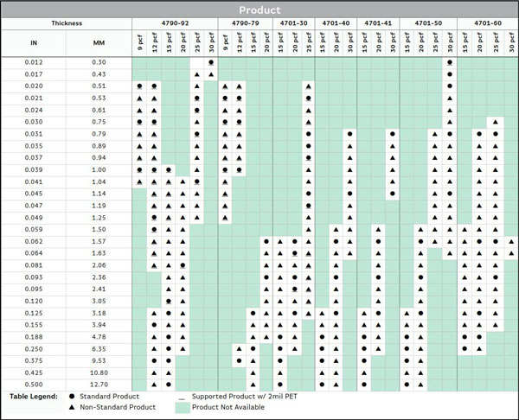Click the circle in 0.500 row under 4701-41
This screenshot has width=519, height=420.
(x=364, y=385)
